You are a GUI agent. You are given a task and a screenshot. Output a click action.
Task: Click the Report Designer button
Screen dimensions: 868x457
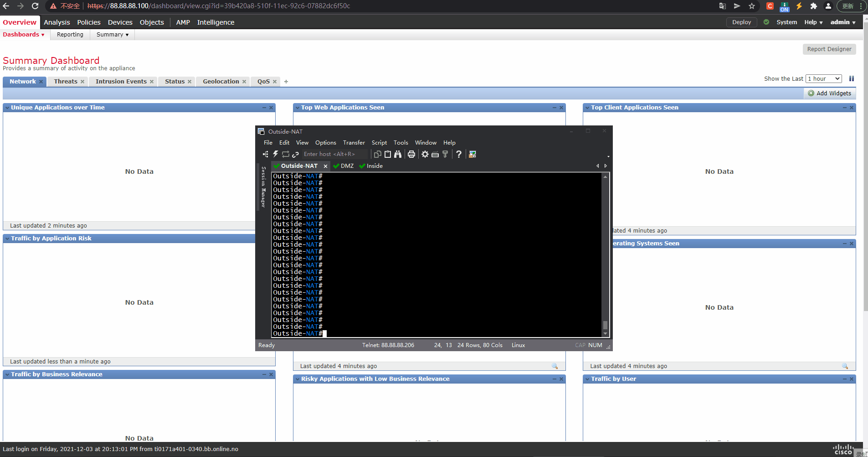click(829, 49)
